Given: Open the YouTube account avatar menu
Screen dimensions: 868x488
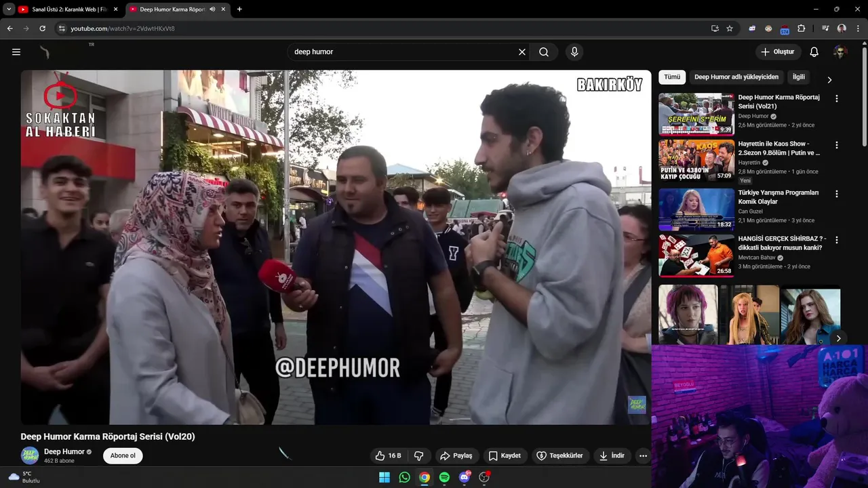Looking at the screenshot, I should (x=840, y=52).
